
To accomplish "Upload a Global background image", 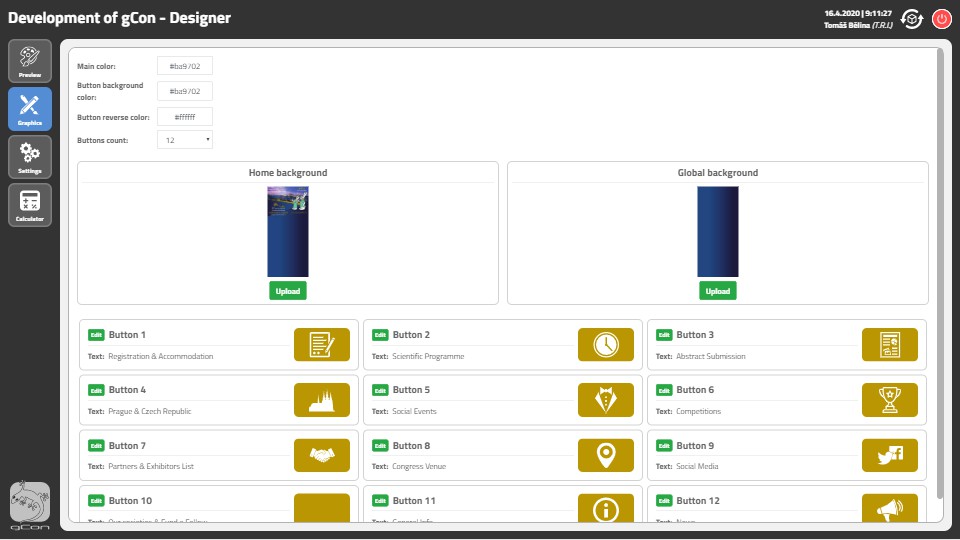I will [x=718, y=291].
